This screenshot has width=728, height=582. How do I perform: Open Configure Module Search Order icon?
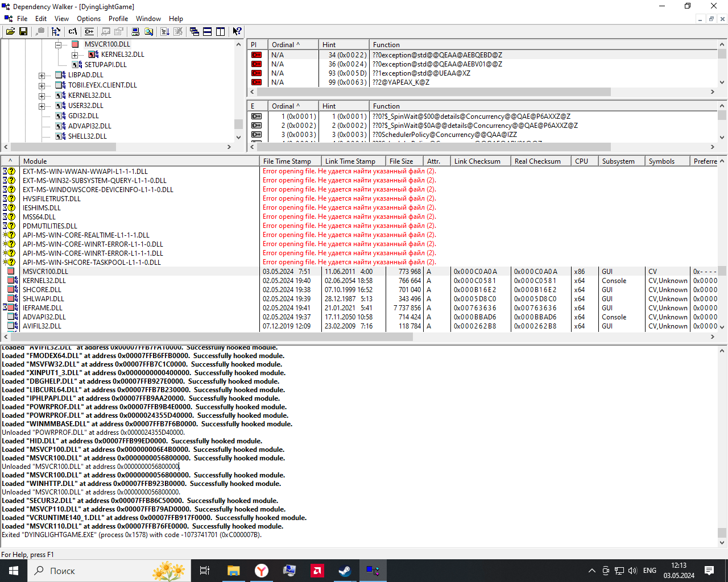coord(148,31)
